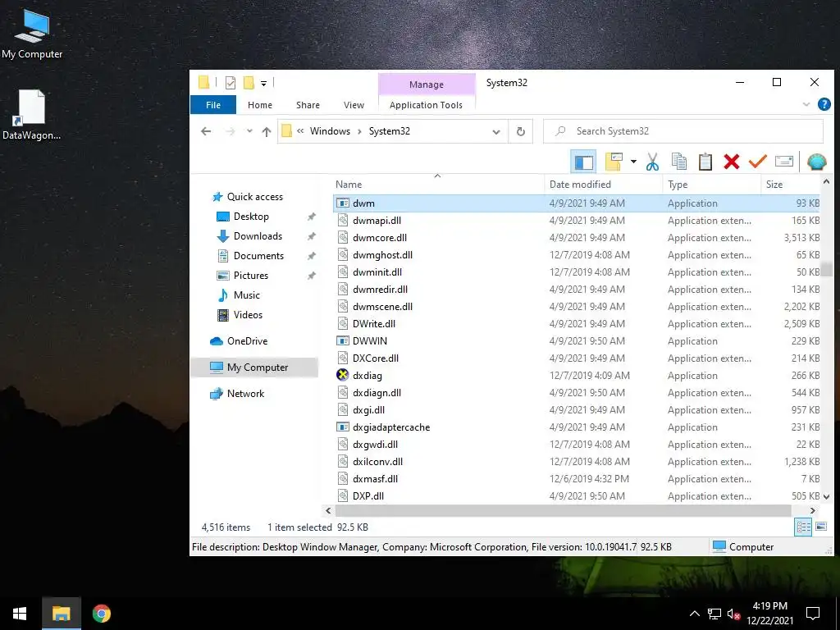
Task: Open the Application Tools tab
Action: coord(426,105)
